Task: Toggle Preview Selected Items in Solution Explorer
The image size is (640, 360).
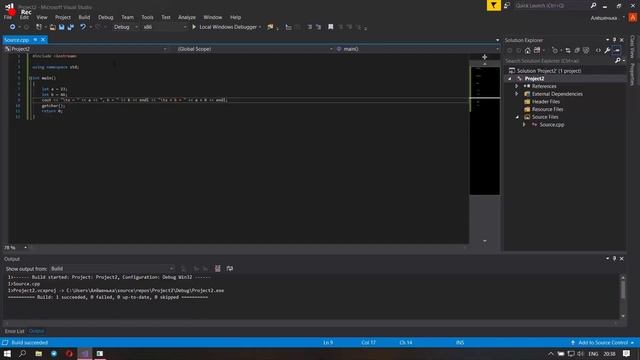Action: (x=616, y=50)
